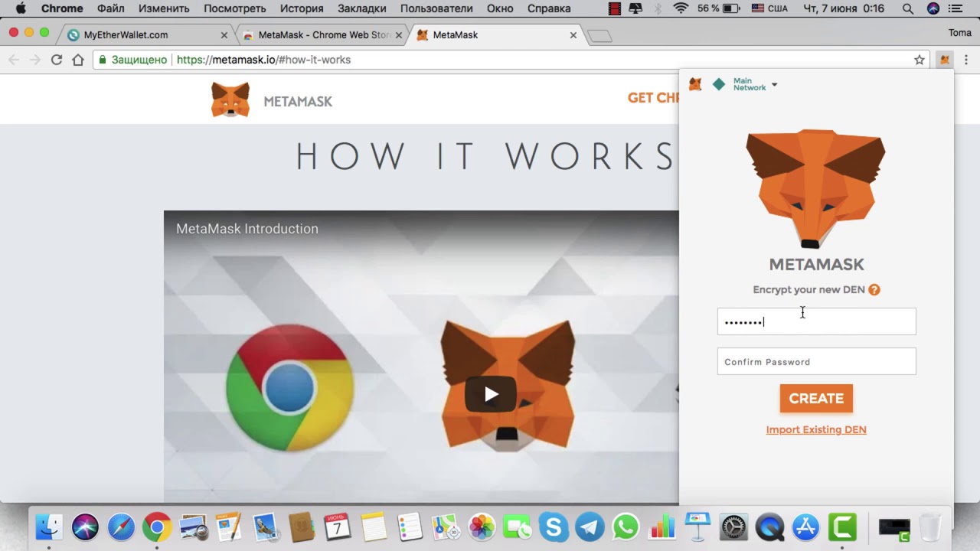Image resolution: width=980 pixels, height=551 pixels.
Task: Open the Справка menu
Action: [549, 9]
